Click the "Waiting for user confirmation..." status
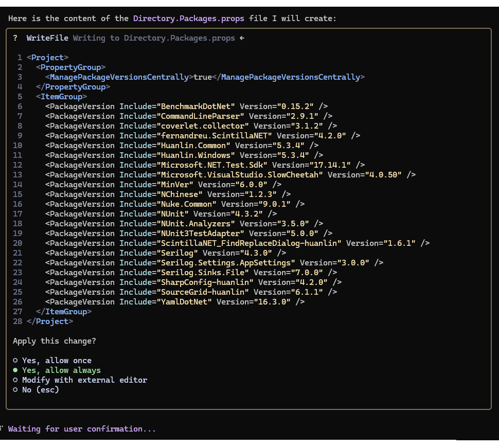 [x=82, y=429]
